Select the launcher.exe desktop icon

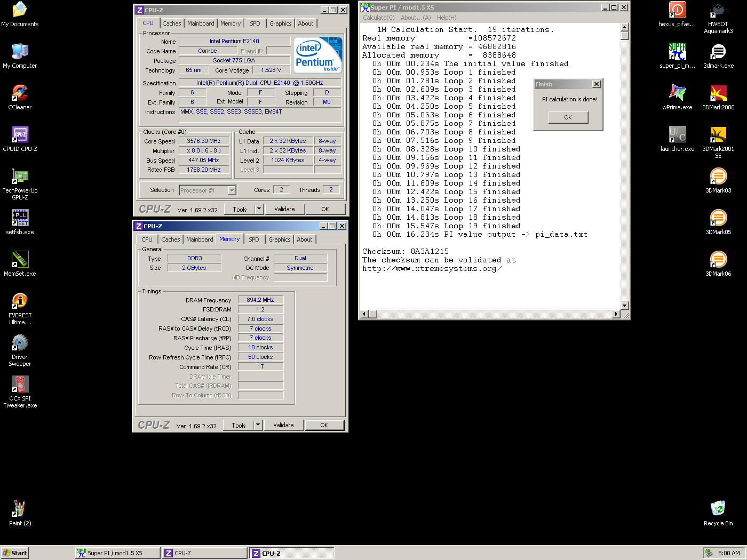tap(677, 139)
